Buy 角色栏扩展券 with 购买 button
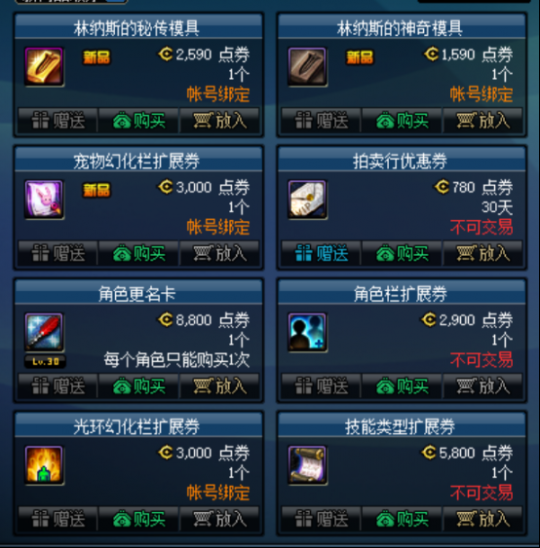 pyautogui.click(x=402, y=387)
